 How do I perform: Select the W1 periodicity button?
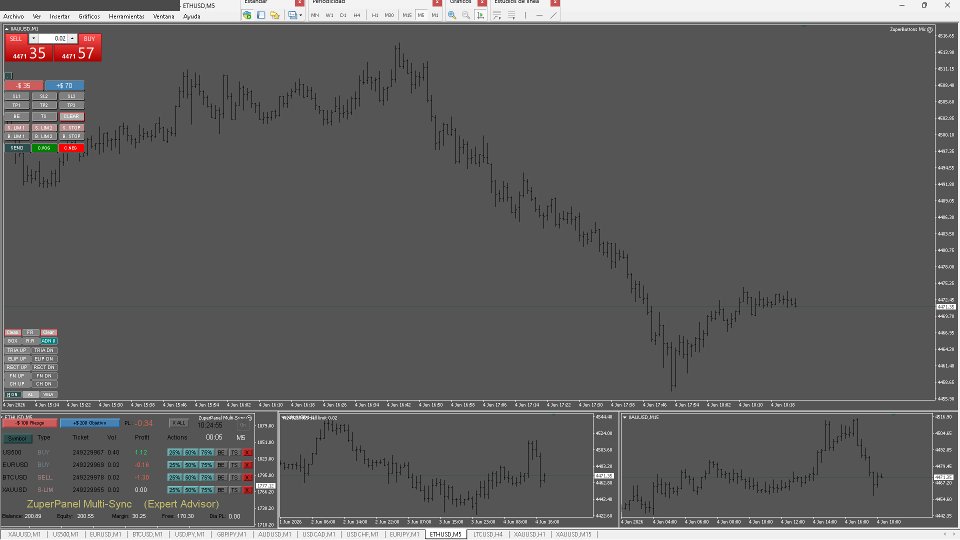click(329, 15)
